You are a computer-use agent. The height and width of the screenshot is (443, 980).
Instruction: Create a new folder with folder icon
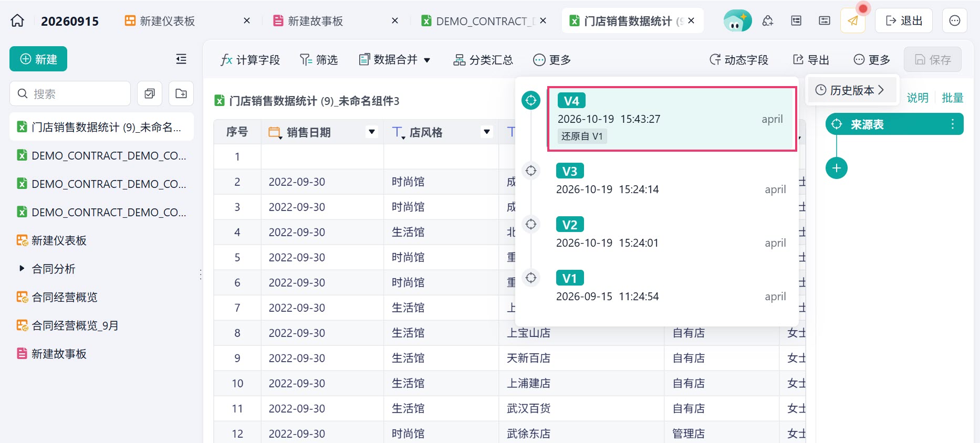click(181, 93)
